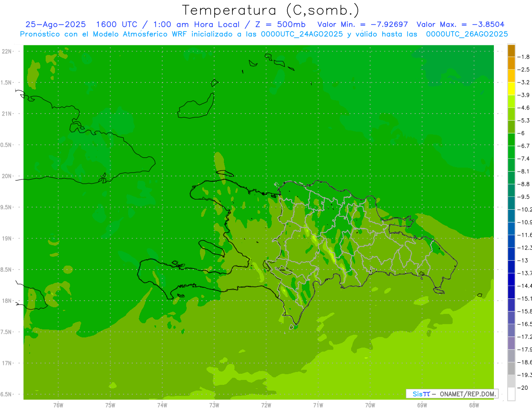Click the 'Sisπ – ONAMET/REP.DOM.' credit label
532x411 pixels.
[x=452, y=394]
